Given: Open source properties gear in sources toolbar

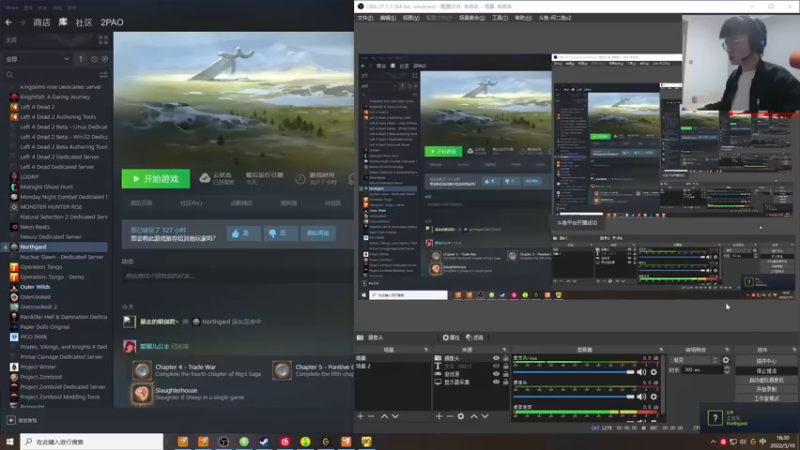Looking at the screenshot, I should point(461,416).
